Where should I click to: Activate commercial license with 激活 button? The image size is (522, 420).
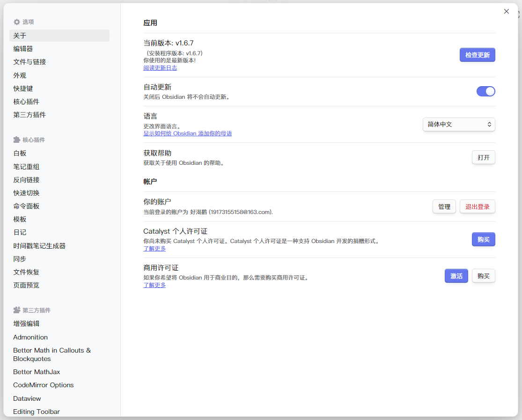456,276
